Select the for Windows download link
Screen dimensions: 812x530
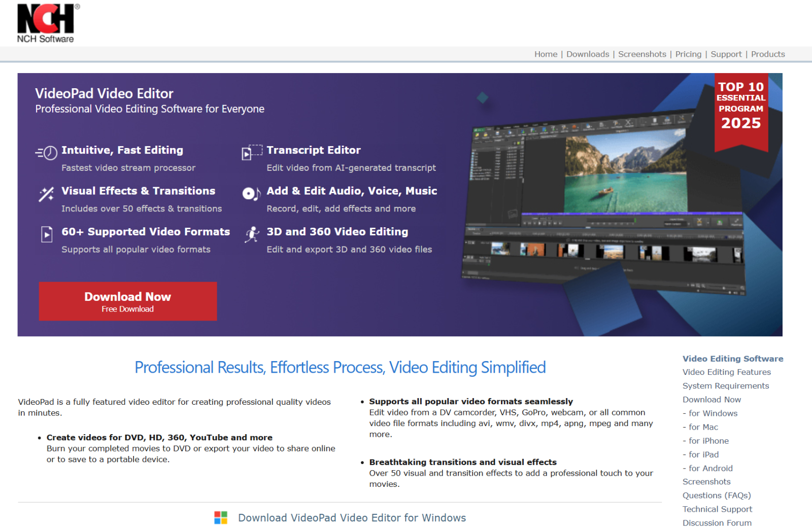[713, 413]
